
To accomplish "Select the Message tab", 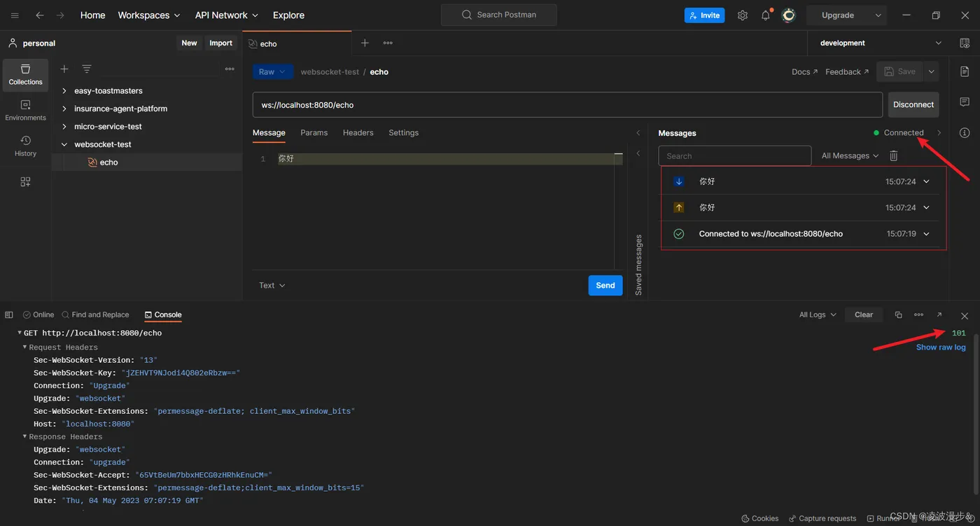I will click(x=269, y=133).
